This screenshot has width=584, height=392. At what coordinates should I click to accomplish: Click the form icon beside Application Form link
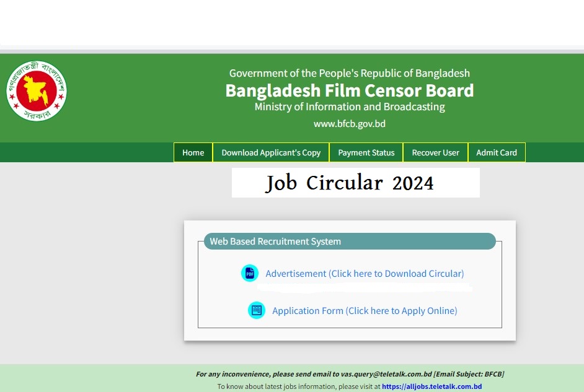257,310
